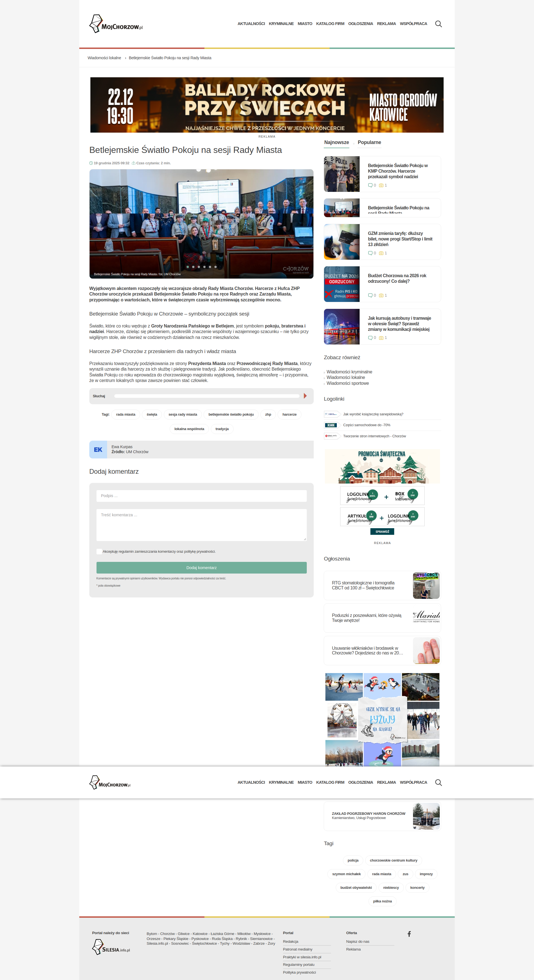Open the Ballady Rockowe przy Świecach banner

pos(266,105)
